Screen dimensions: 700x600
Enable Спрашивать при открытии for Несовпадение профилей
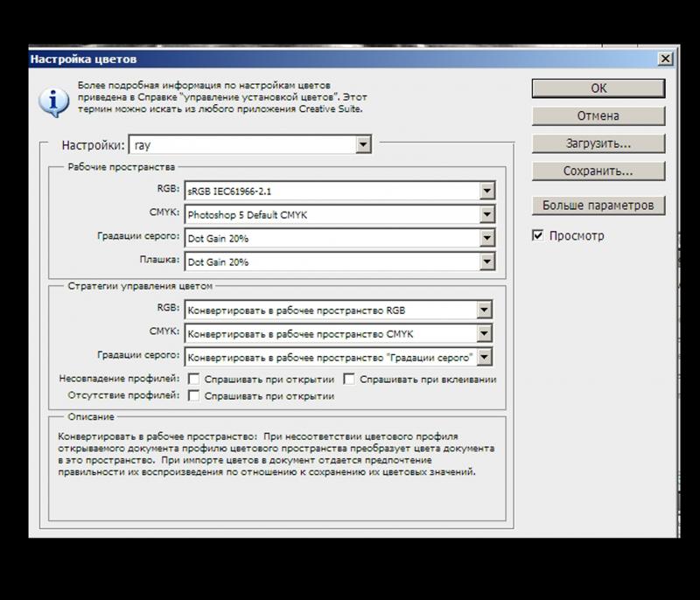pos(193,380)
